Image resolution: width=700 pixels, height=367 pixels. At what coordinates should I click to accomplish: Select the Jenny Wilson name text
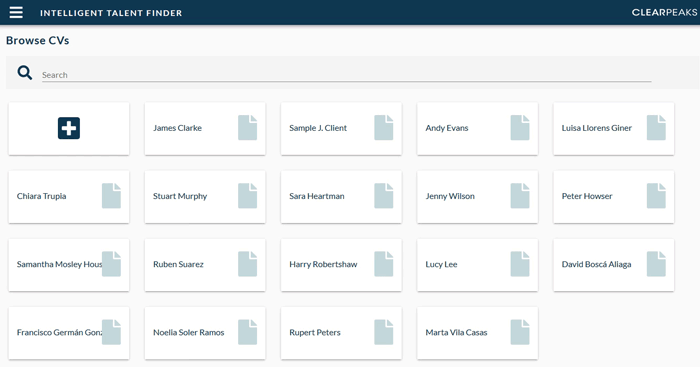450,196
